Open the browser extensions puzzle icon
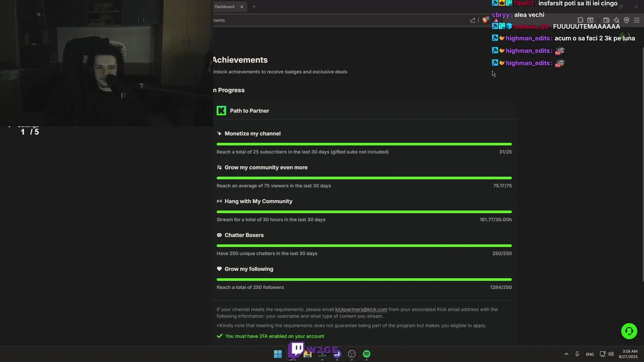This screenshot has height=362, width=644. 580,20
